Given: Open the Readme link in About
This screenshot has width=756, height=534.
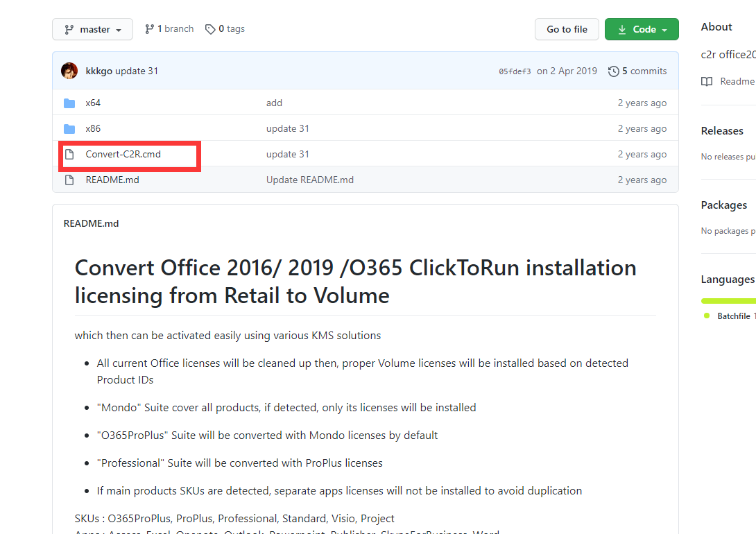Looking at the screenshot, I should 737,81.
